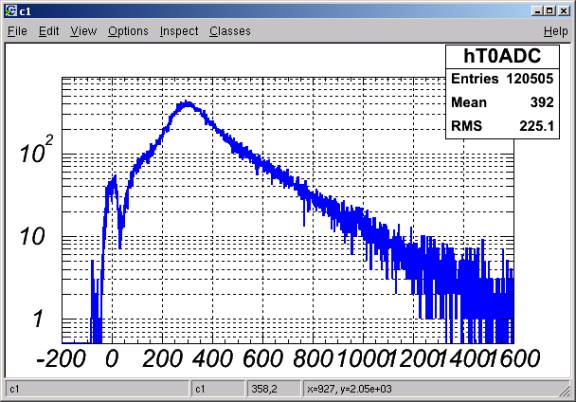This screenshot has height=402, width=576.
Task: Click the y-axis label 10
Action: click(x=32, y=236)
